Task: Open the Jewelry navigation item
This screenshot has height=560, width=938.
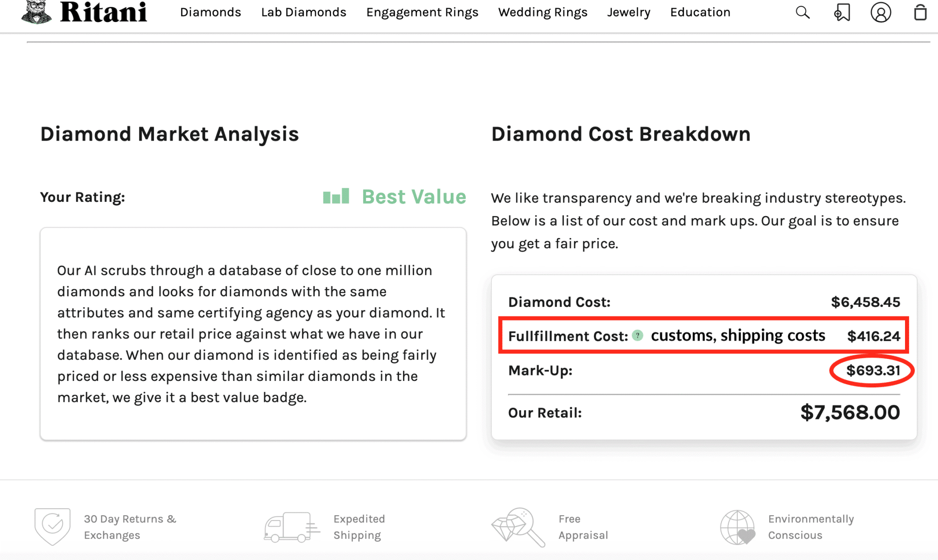Action: 628,12
